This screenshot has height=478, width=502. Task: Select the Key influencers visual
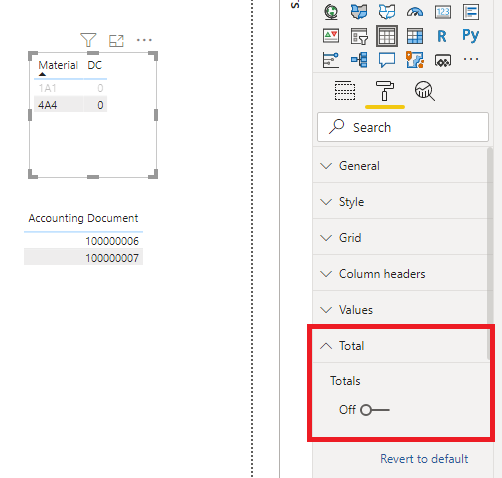point(331,60)
